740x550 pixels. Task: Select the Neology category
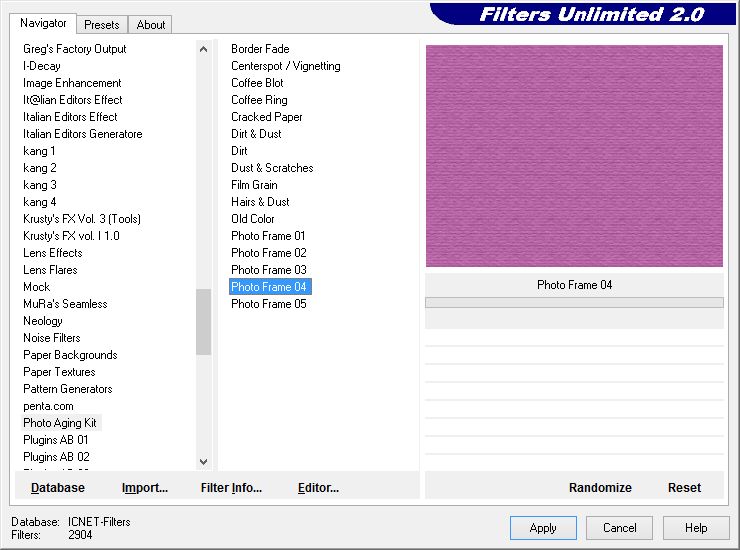pos(42,321)
